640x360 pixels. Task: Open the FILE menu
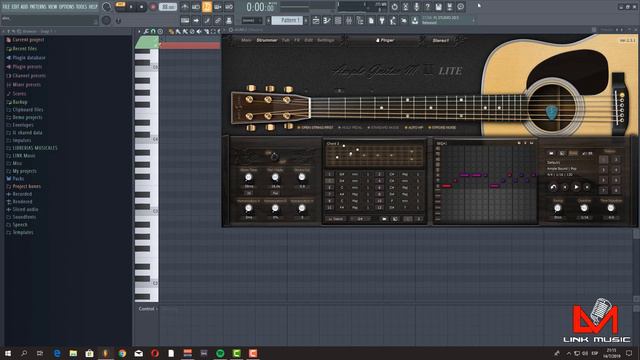[6, 7]
